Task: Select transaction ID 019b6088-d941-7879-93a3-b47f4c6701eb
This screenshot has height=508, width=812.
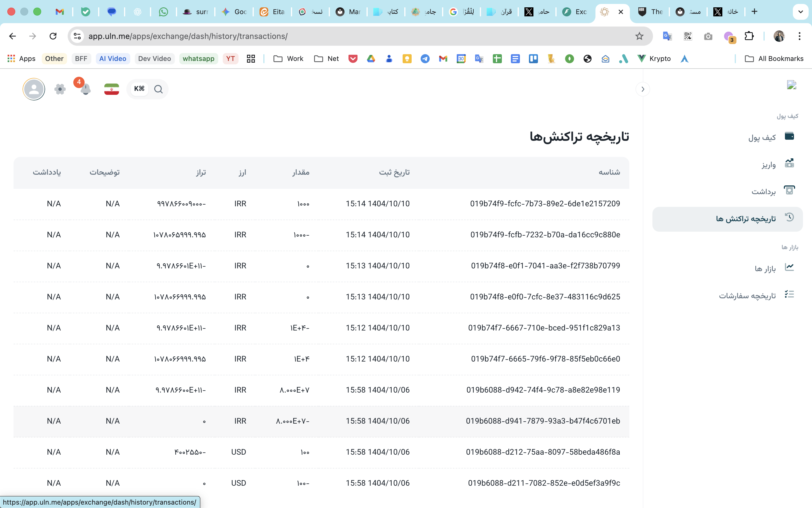Action: [543, 421]
